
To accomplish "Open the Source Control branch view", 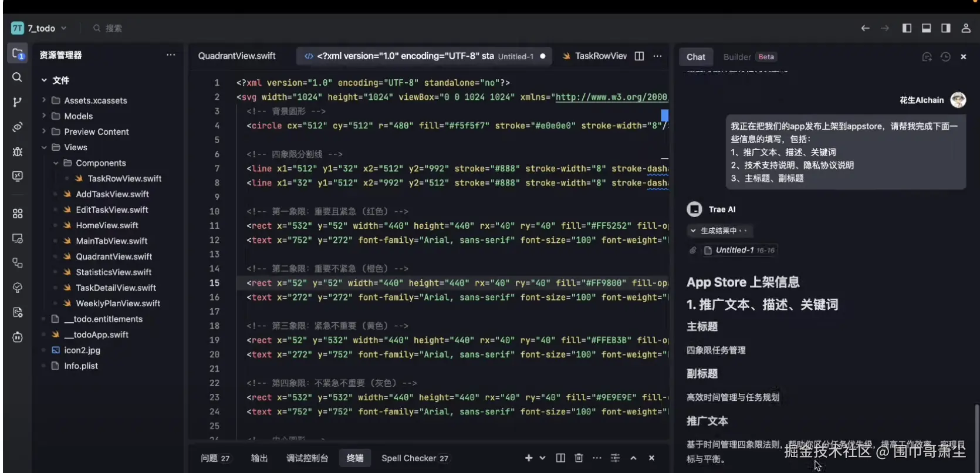I will click(17, 102).
